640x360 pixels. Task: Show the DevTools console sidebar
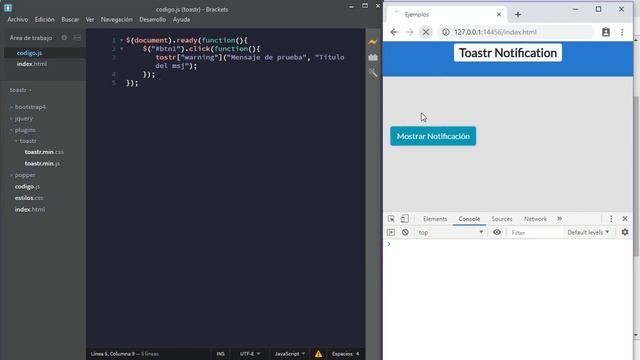coord(391,232)
